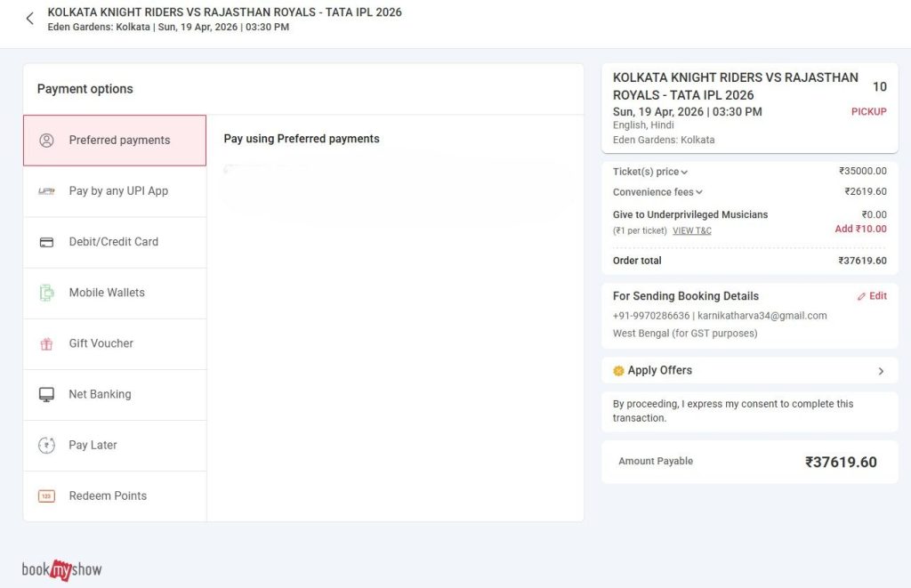The height and width of the screenshot is (588, 911).
Task: Click the PICKUP link
Action: tap(869, 111)
